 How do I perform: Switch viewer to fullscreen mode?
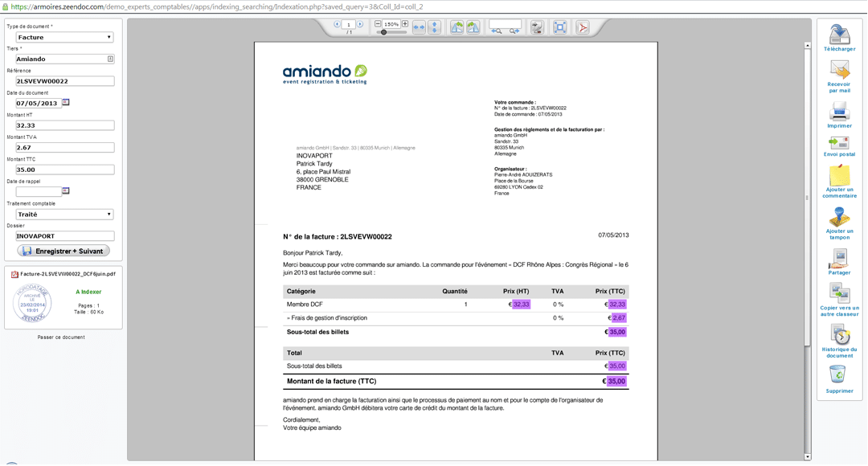coord(560,27)
